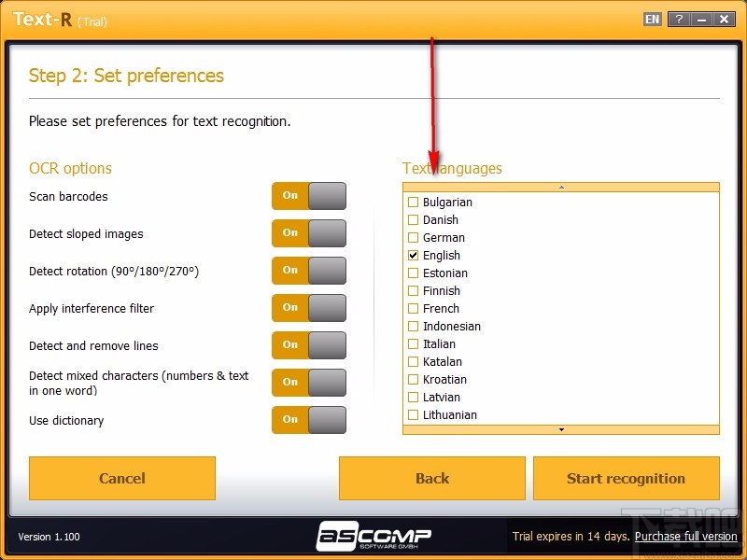Toggle the Scan barcodes switch
The image size is (747, 560).
309,196
